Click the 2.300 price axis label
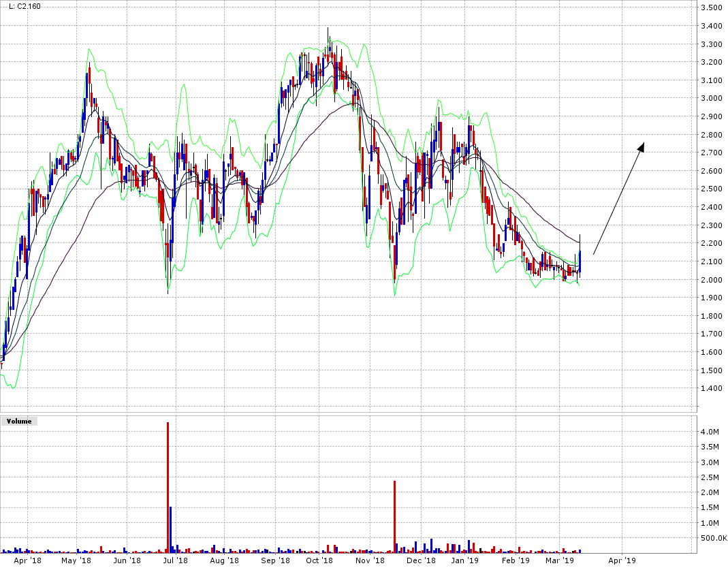The width and height of the screenshot is (728, 570). (x=712, y=225)
